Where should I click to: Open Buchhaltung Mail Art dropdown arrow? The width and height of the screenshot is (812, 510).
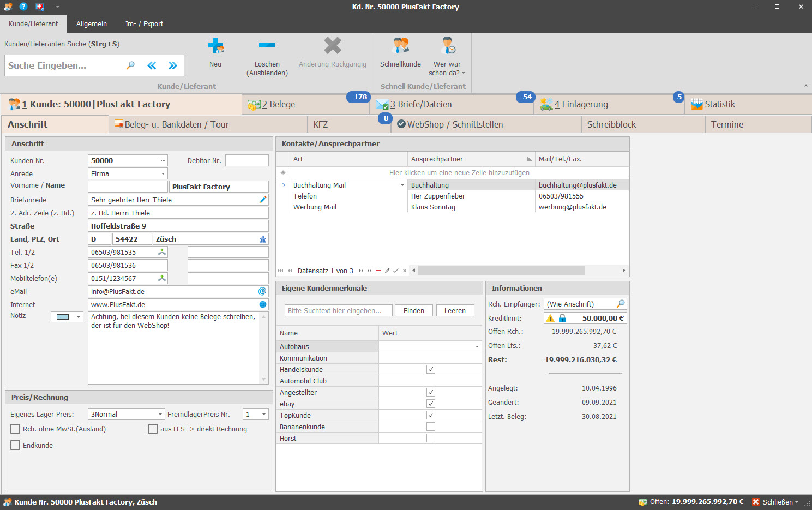(402, 185)
